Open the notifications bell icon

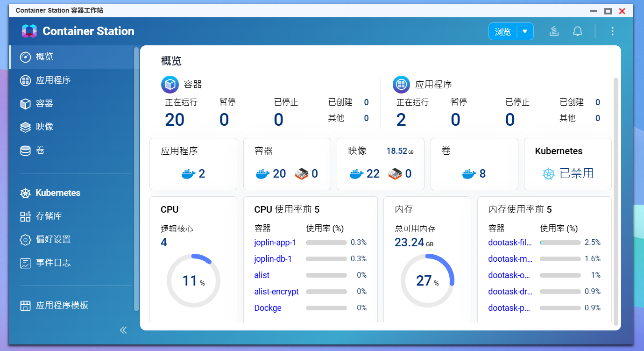pyautogui.click(x=578, y=31)
